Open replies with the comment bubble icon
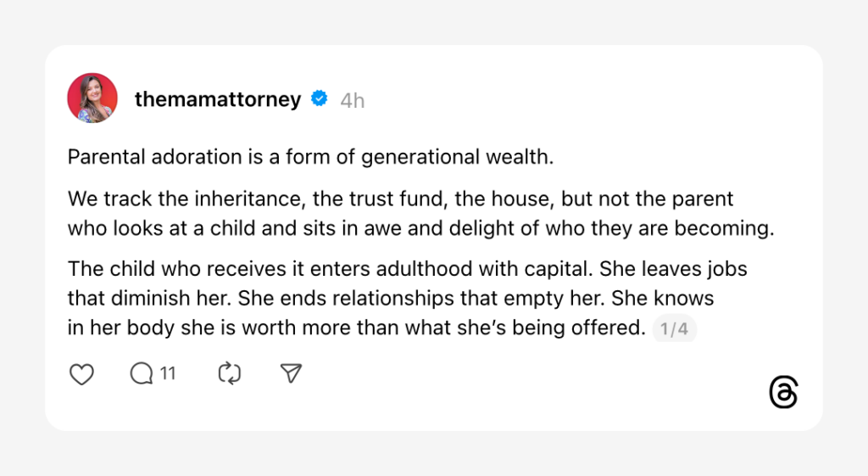This screenshot has width=868, height=476. click(142, 373)
